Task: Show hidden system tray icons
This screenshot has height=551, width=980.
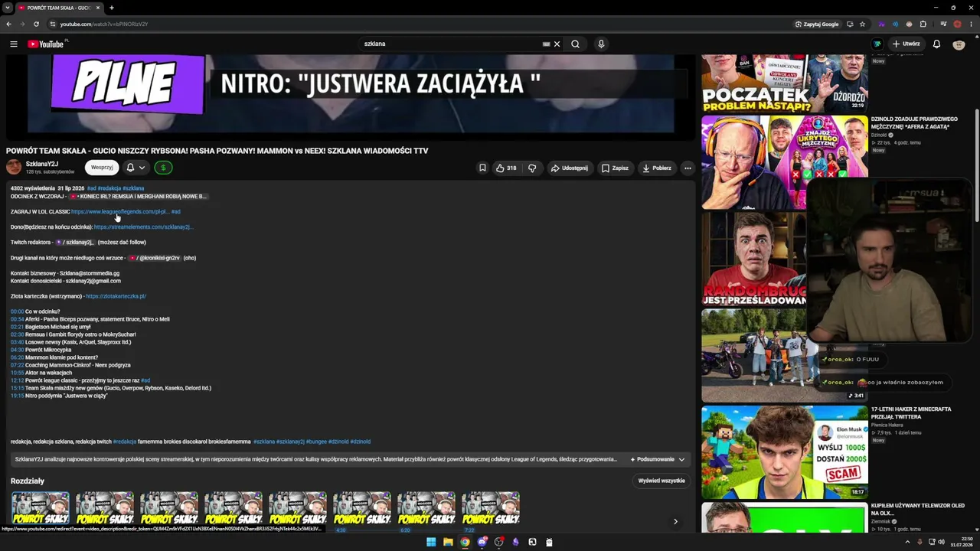Action: tap(907, 542)
